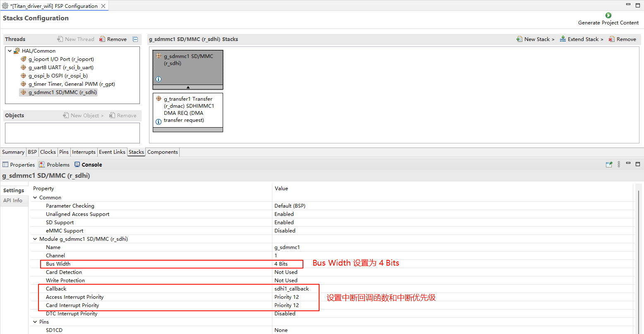Select g_uart8 UART in thread tree
The height and width of the screenshot is (334, 644).
tap(61, 68)
